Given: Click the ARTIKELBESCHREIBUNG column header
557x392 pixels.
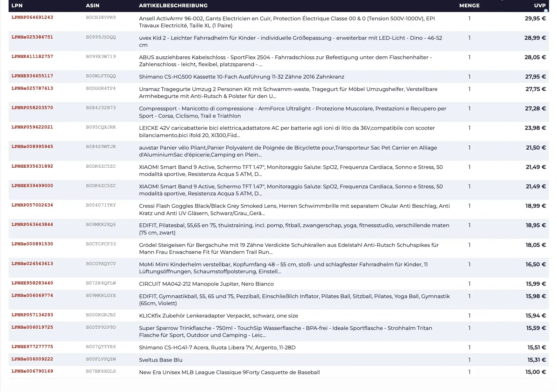Looking at the screenshot, I should 173,5.
